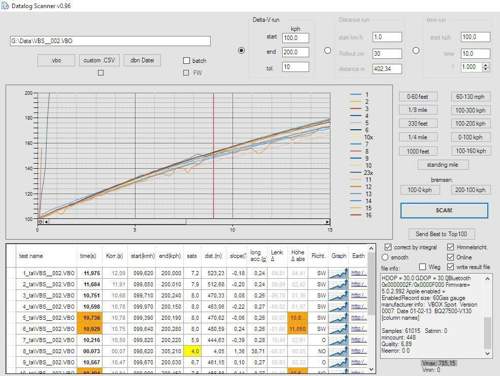Start the SCAN button
500x376 pixels.
444,210
